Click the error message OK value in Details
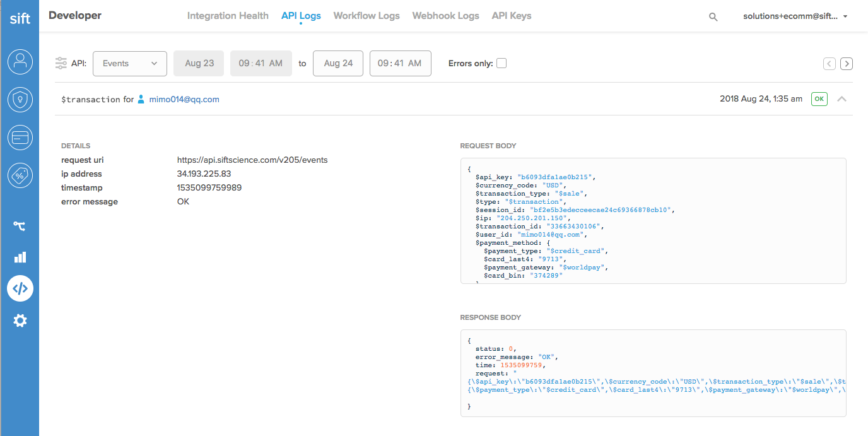Viewport: 868px width, 436px height. [184, 202]
